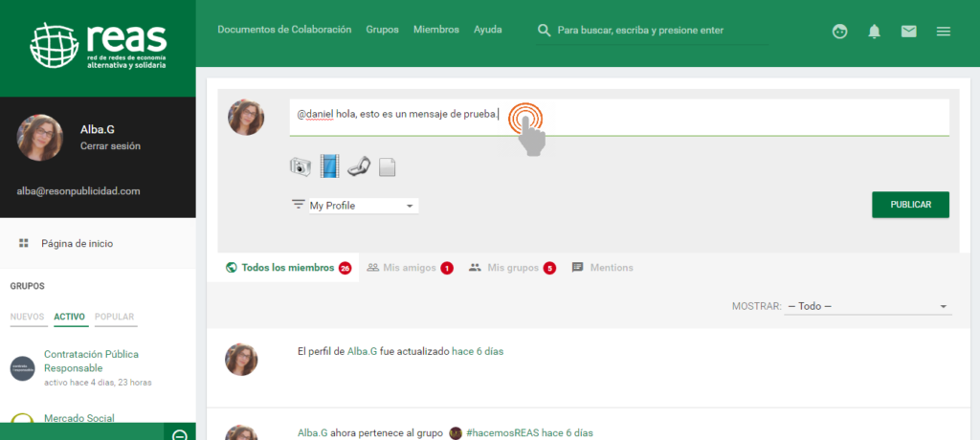Click the face icon in the top bar

click(x=839, y=32)
